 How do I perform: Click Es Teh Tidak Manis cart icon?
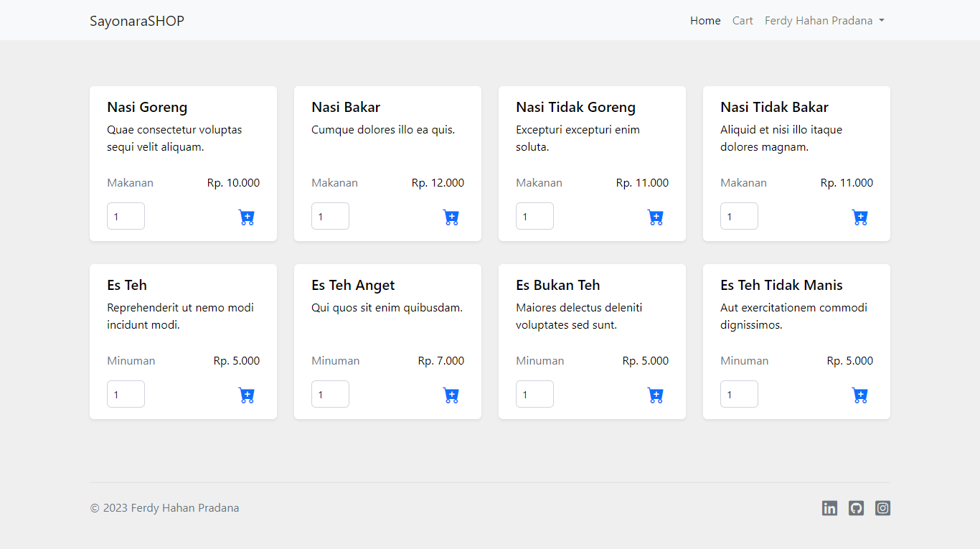860,395
